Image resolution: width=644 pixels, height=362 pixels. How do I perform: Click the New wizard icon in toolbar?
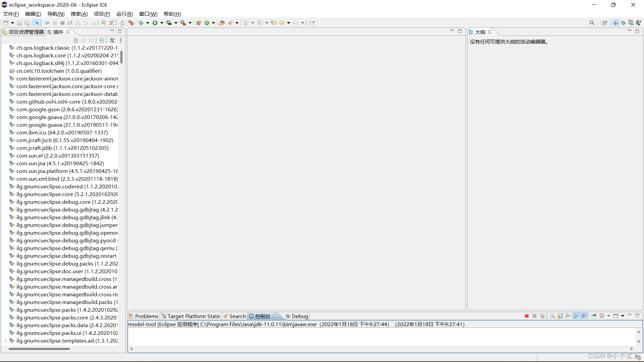(x=6, y=23)
